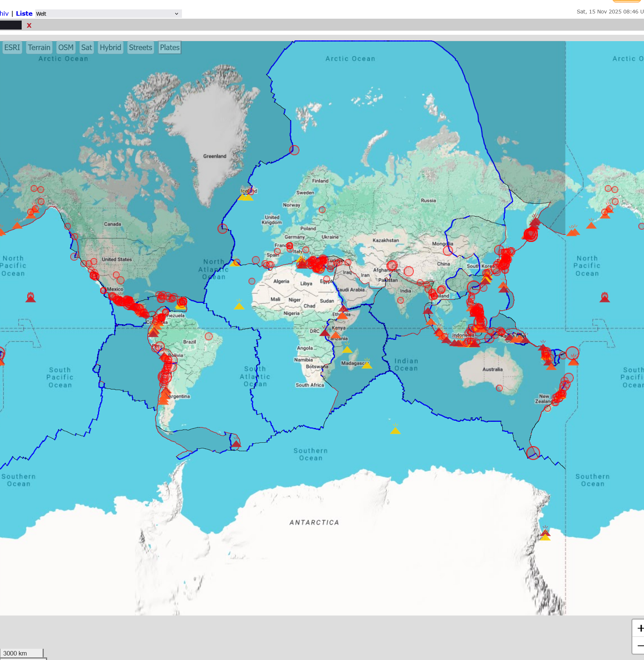Click the yellow volcano in mid-Atlantic west of Mali
644x660 pixels.
pos(239,306)
